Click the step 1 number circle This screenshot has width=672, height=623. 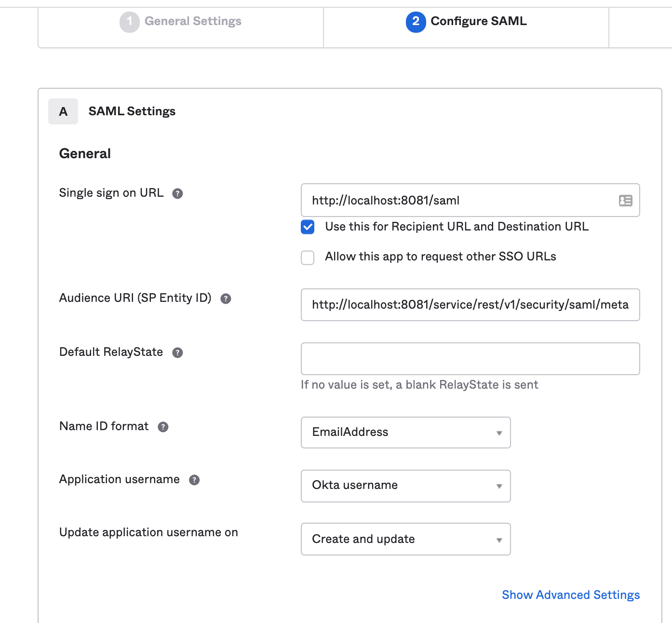click(x=129, y=22)
